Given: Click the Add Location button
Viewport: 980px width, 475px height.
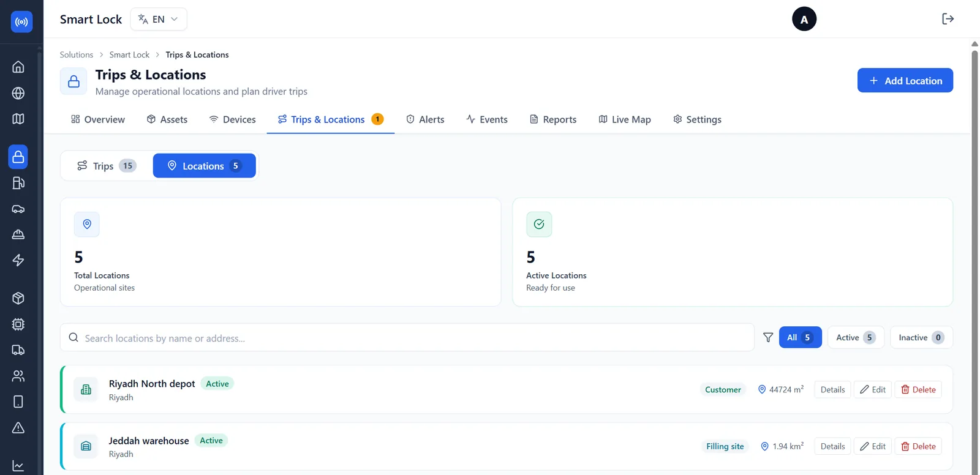Looking at the screenshot, I should 905,80.
